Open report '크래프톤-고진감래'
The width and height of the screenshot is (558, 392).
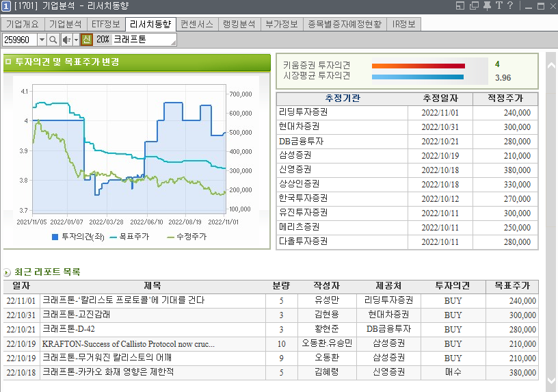pos(77,315)
